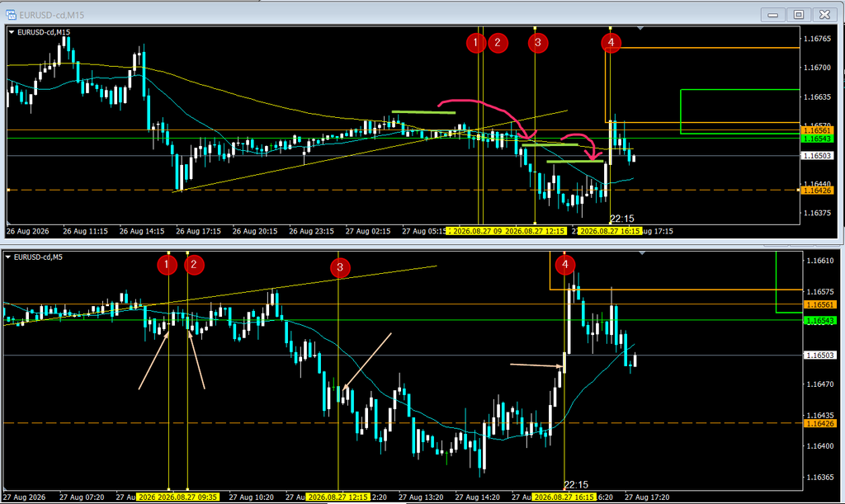This screenshot has height=504, width=845.
Task: Maximize the EURUSD-cd,M15 chart window
Action: 799,15
